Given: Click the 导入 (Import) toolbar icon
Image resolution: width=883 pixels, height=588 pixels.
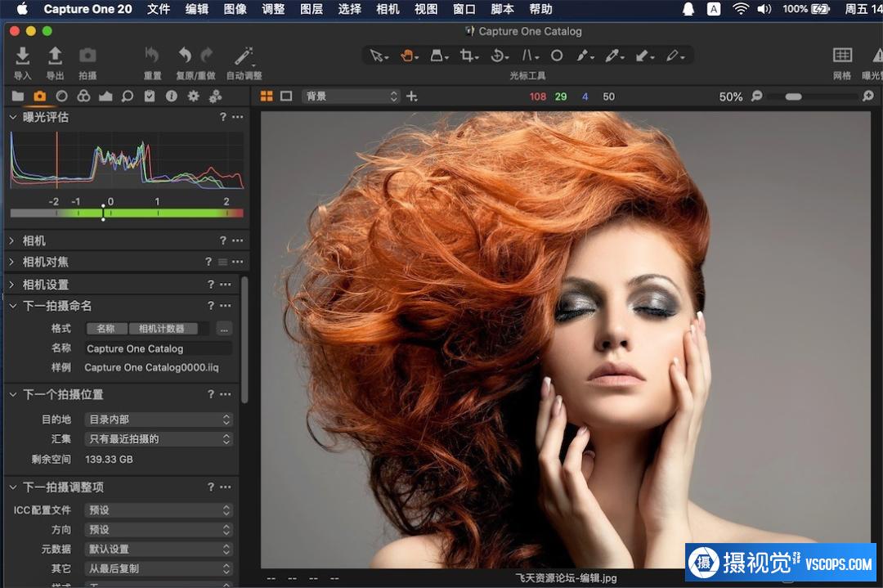Looking at the screenshot, I should click(x=23, y=56).
